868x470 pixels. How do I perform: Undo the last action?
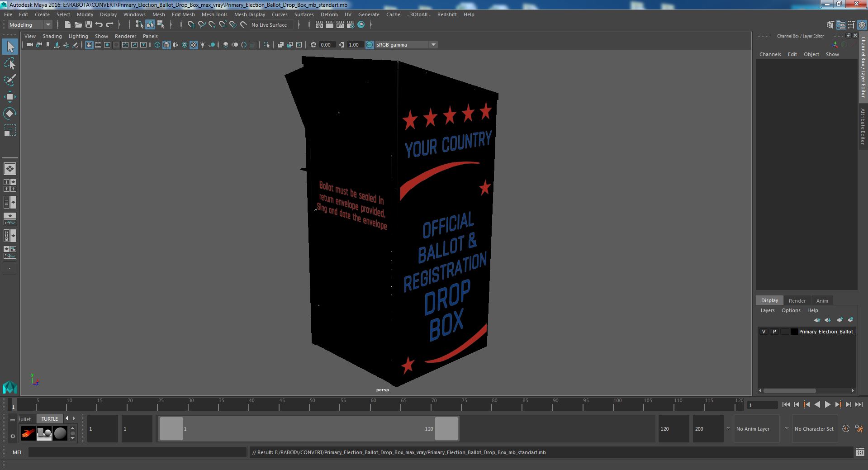tap(99, 25)
